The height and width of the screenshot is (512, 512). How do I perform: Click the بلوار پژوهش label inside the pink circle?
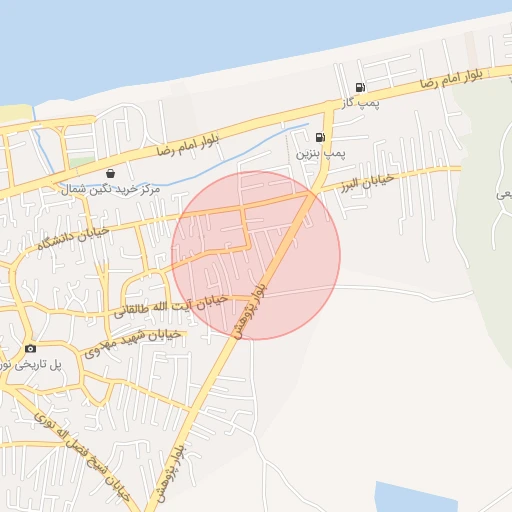pyautogui.click(x=251, y=311)
